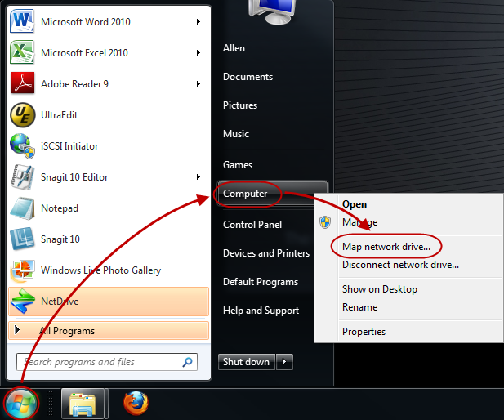Launch NetDrive icon
504x420 pixels.
tap(23, 302)
